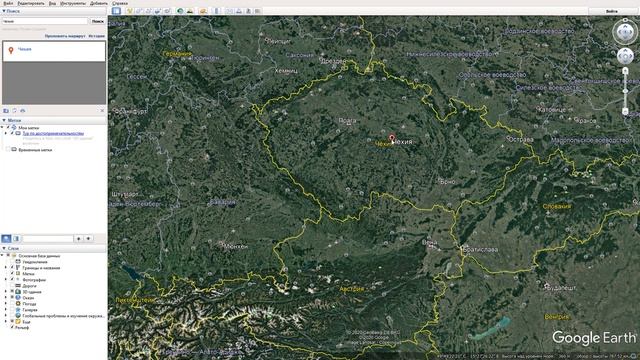Image resolution: width=640 pixels, height=360 pixels.
Task: Expand the Фотографии layer node
Action: click(x=6, y=280)
